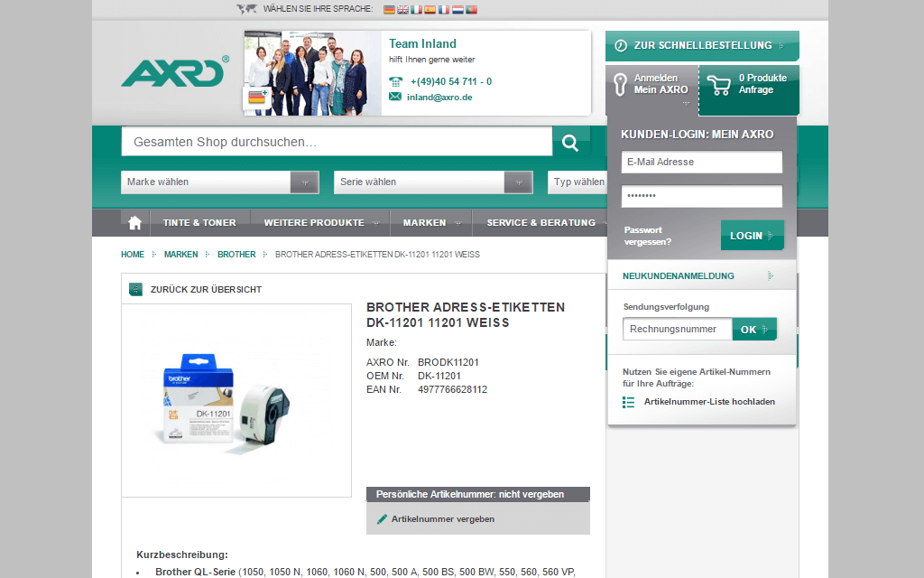Image resolution: width=924 pixels, height=578 pixels.
Task: Click the back icon beside Zurück zur Übersicht
Action: tap(136, 289)
